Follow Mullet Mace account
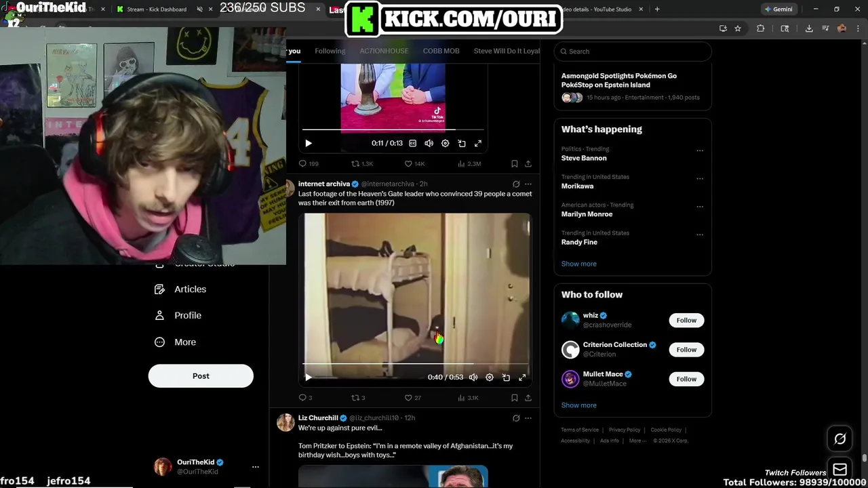 click(x=686, y=379)
